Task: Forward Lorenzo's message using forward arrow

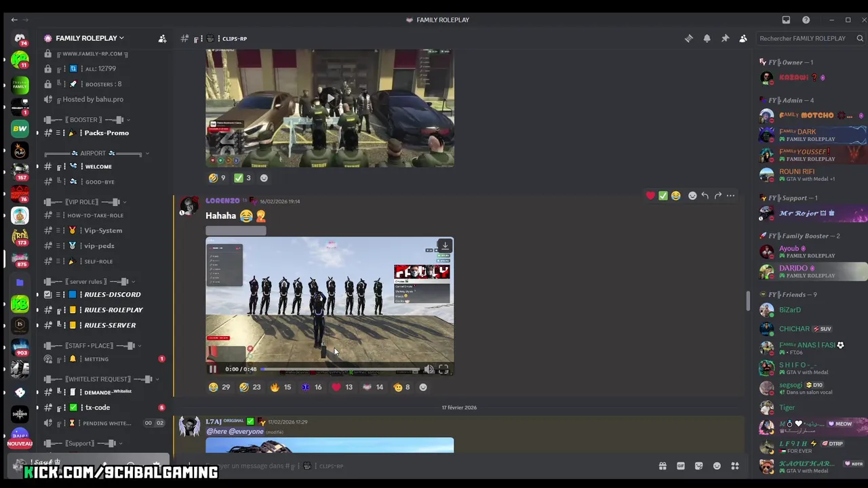Action: point(717,196)
